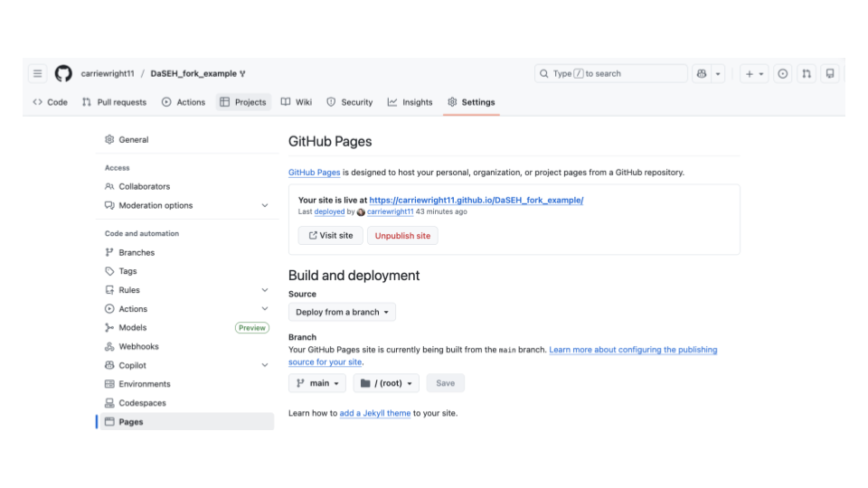This screenshot has width=868, height=488.
Task: Click the gear icon next to General
Action: 109,139
